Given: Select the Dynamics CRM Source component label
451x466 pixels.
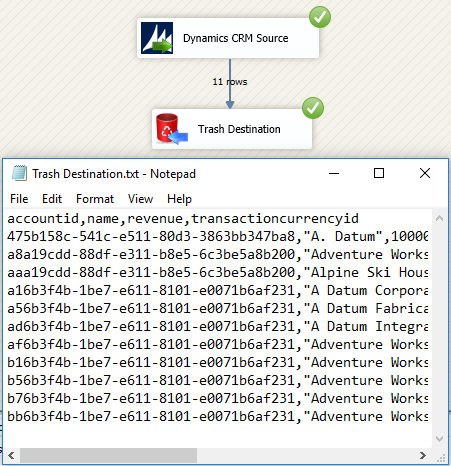Looking at the screenshot, I should coord(235,38).
